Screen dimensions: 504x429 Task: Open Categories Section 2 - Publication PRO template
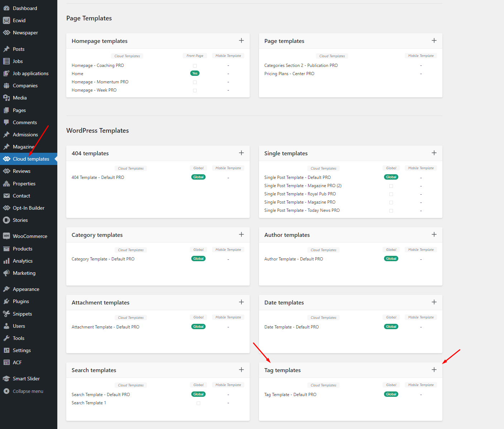(301, 65)
